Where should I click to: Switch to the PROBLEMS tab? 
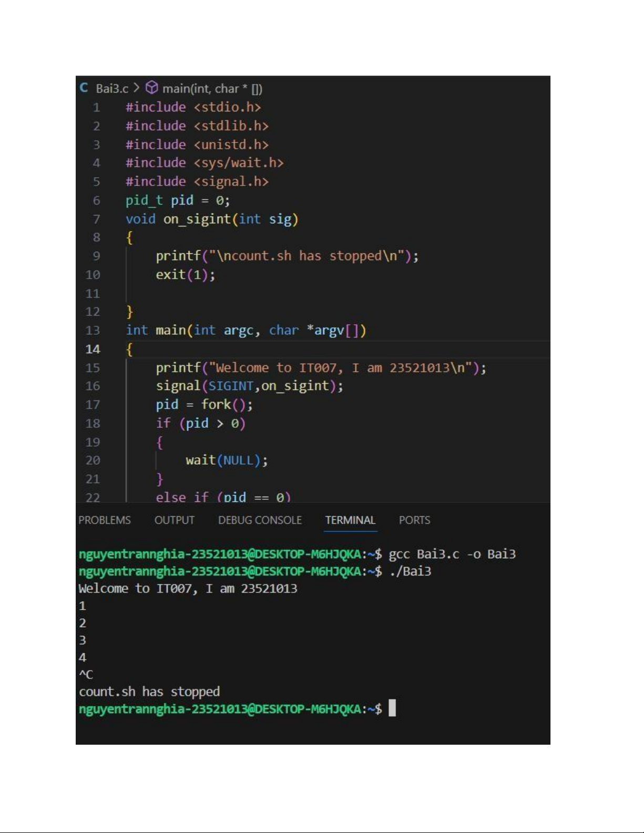pyautogui.click(x=105, y=520)
